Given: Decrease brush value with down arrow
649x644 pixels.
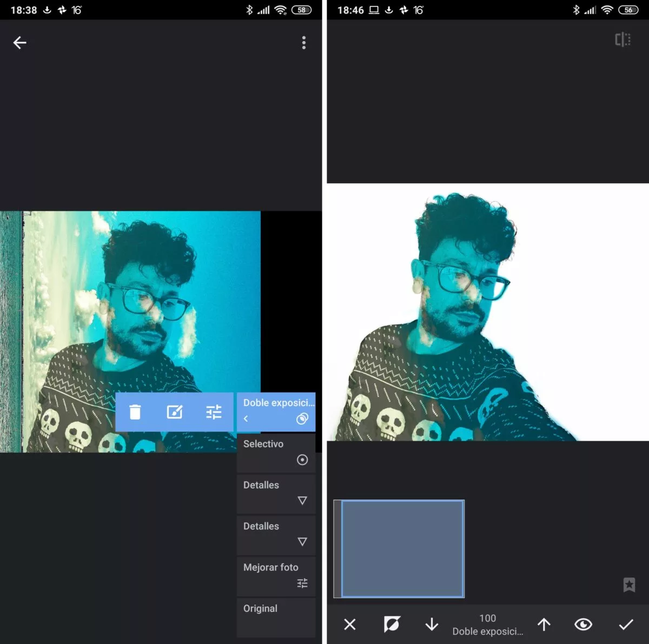Looking at the screenshot, I should 432,625.
